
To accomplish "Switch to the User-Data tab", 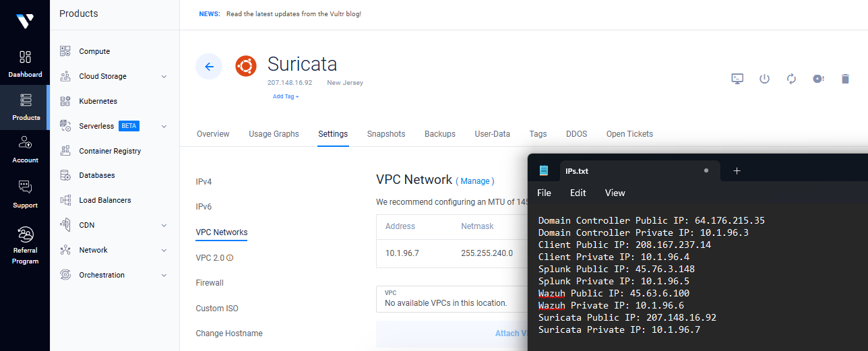I will coord(493,134).
